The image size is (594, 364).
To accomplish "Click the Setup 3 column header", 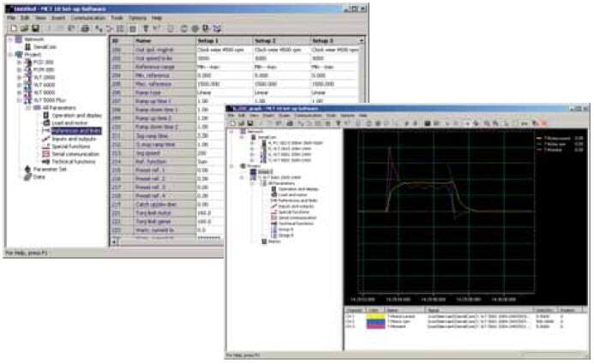I will [334, 40].
